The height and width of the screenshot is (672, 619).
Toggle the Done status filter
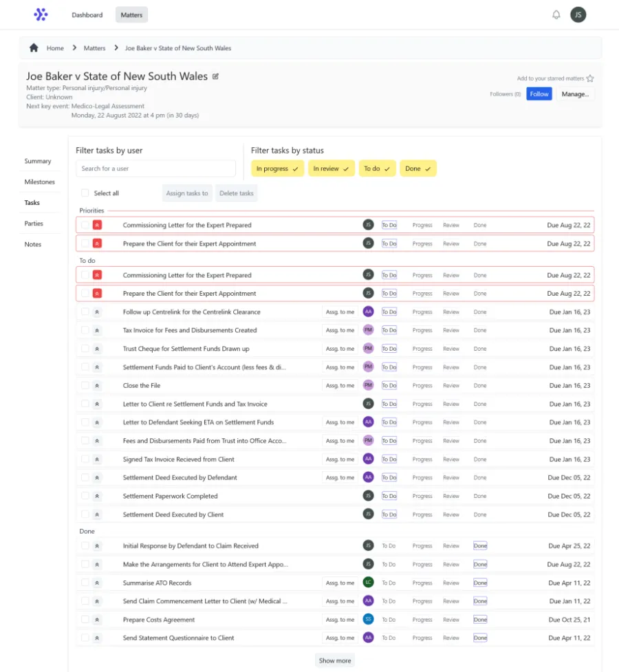pos(418,169)
